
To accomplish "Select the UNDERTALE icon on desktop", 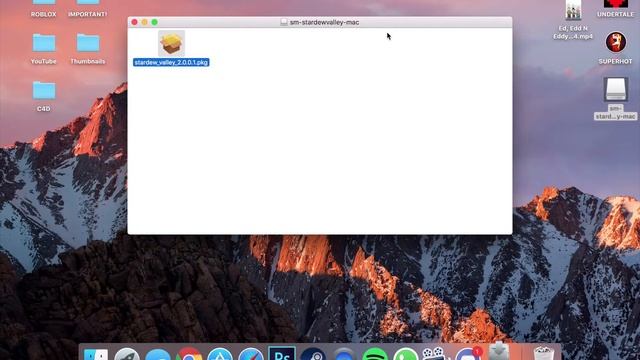I will (x=616, y=4).
